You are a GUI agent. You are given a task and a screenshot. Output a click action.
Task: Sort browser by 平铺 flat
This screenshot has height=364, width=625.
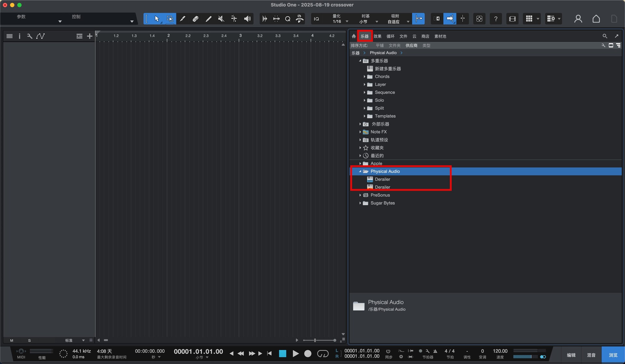click(380, 46)
